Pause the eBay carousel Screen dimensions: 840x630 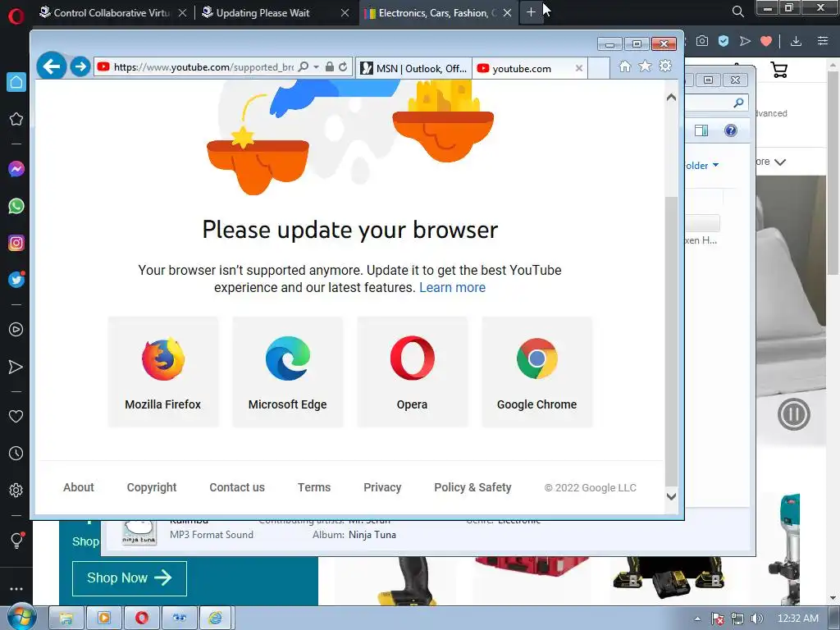[x=793, y=414]
